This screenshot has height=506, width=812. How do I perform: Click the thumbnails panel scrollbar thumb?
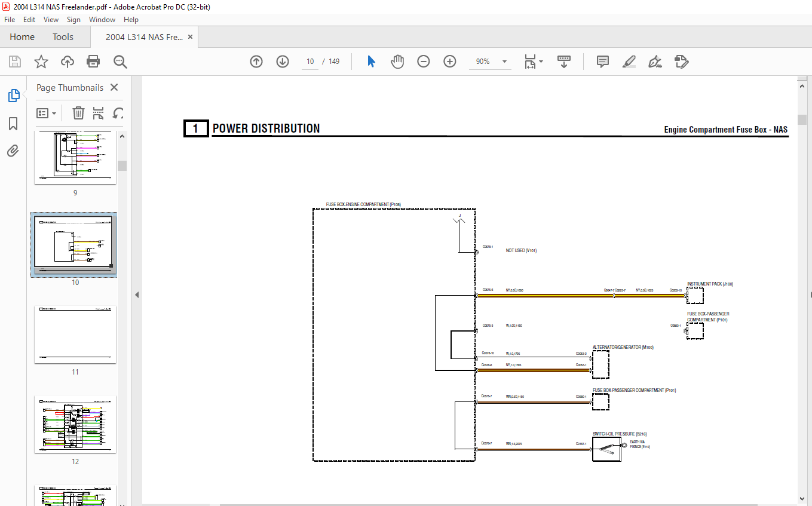click(x=122, y=165)
